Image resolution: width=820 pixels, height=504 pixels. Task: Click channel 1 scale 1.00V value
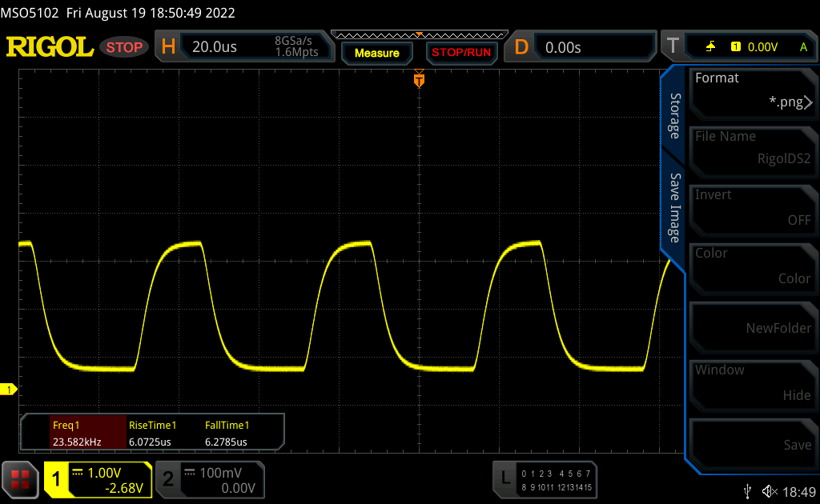(x=104, y=473)
